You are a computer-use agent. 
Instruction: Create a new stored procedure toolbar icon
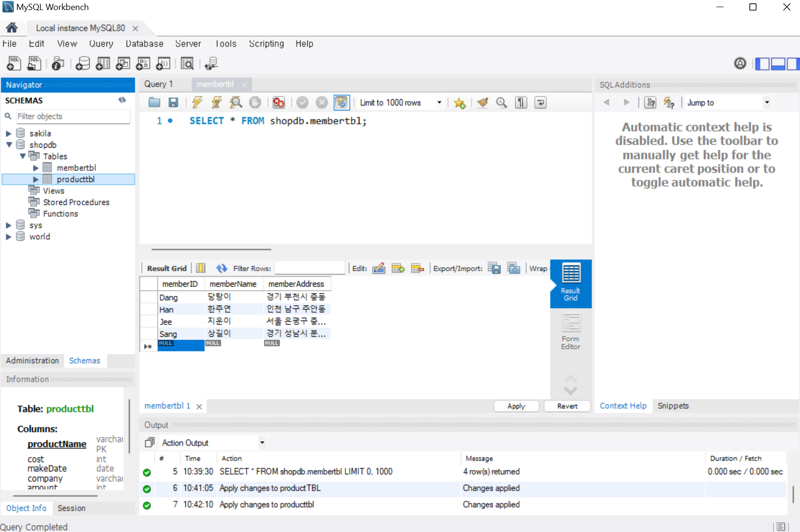[143, 63]
